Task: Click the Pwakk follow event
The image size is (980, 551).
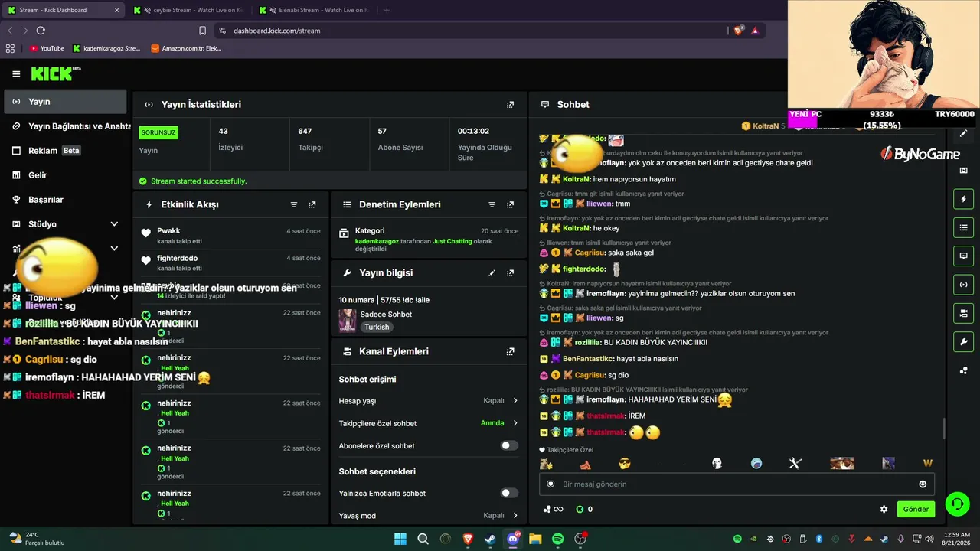Action: pos(230,236)
